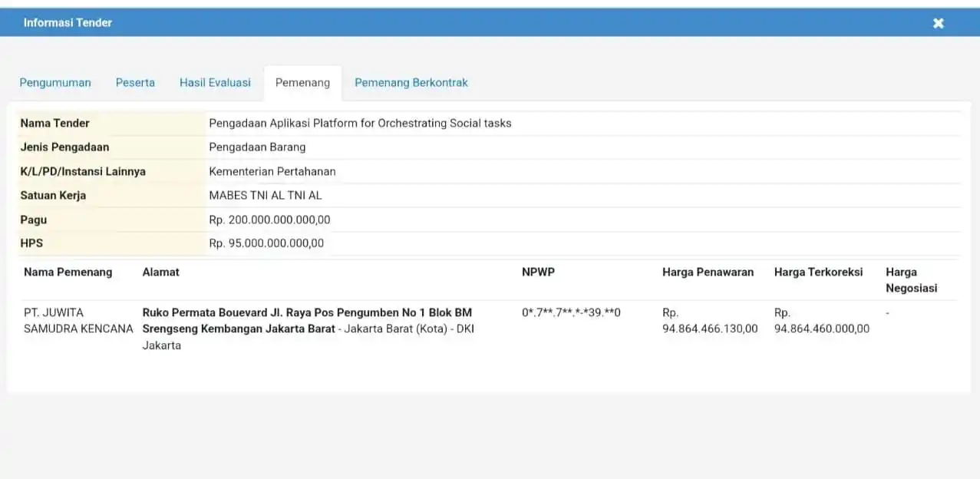Click the NPWP column header
The width and height of the screenshot is (980, 479).
(x=538, y=272)
